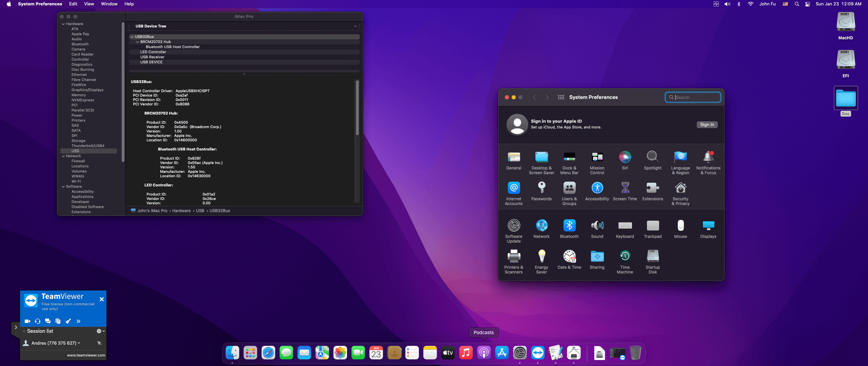
Task: Open Mouse preferences
Action: coord(680,229)
